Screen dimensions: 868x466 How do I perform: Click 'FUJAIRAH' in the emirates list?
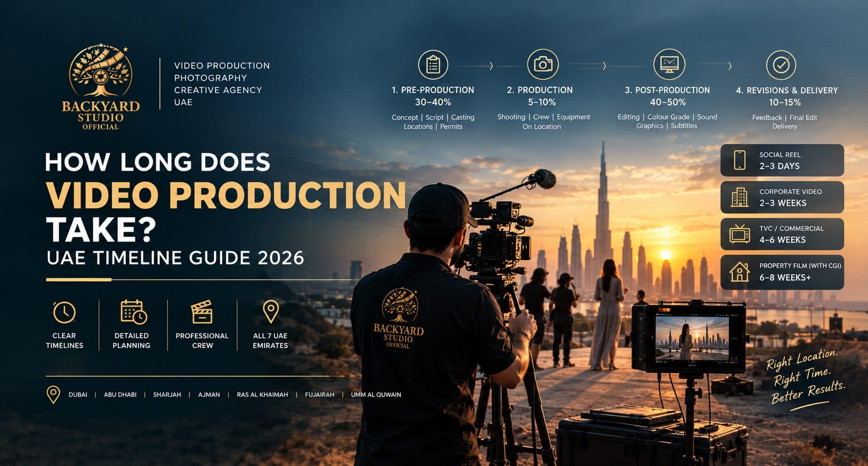[x=320, y=395]
